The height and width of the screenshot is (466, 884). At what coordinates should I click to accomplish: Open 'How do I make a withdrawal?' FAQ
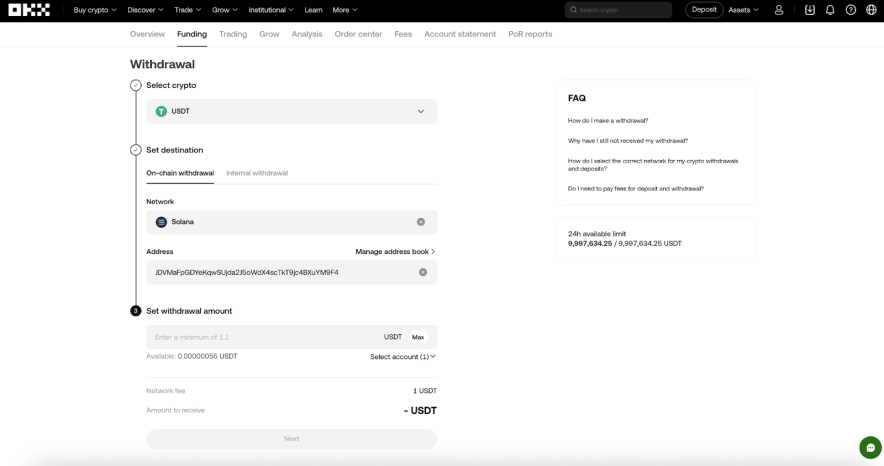pos(608,121)
